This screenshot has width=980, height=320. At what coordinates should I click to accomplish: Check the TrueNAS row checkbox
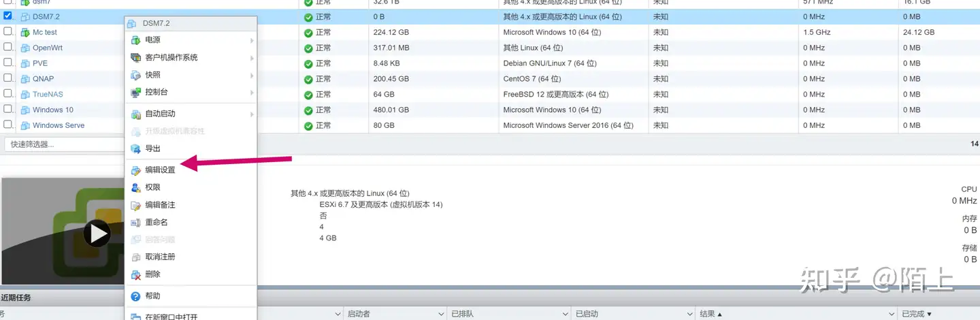(8, 93)
